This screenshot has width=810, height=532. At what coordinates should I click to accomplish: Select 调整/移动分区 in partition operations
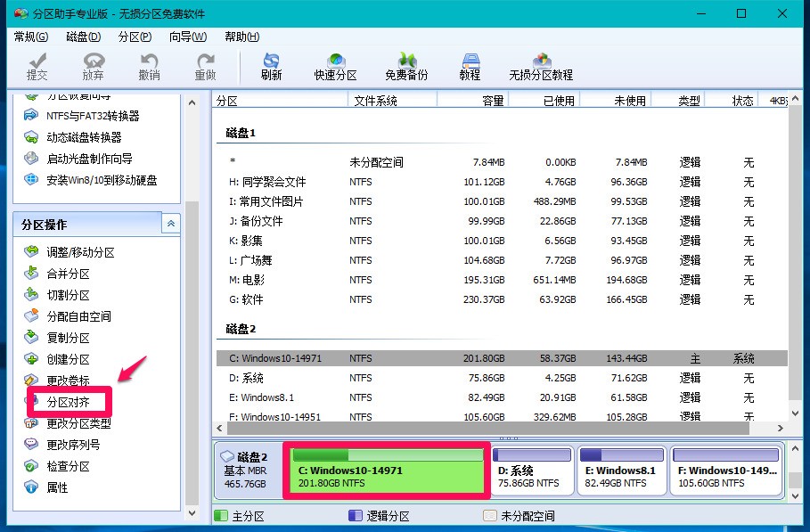point(70,252)
